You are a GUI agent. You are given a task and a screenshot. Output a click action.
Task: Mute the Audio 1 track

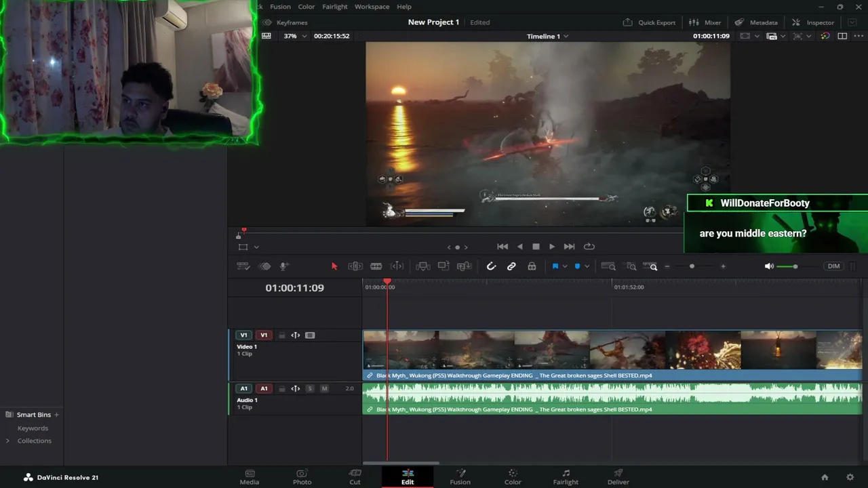pos(324,388)
